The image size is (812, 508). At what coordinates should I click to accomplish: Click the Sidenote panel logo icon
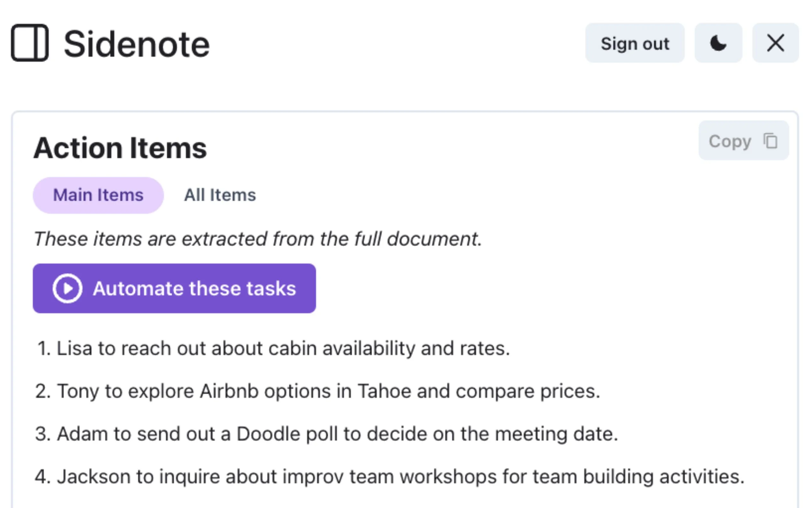(x=29, y=43)
